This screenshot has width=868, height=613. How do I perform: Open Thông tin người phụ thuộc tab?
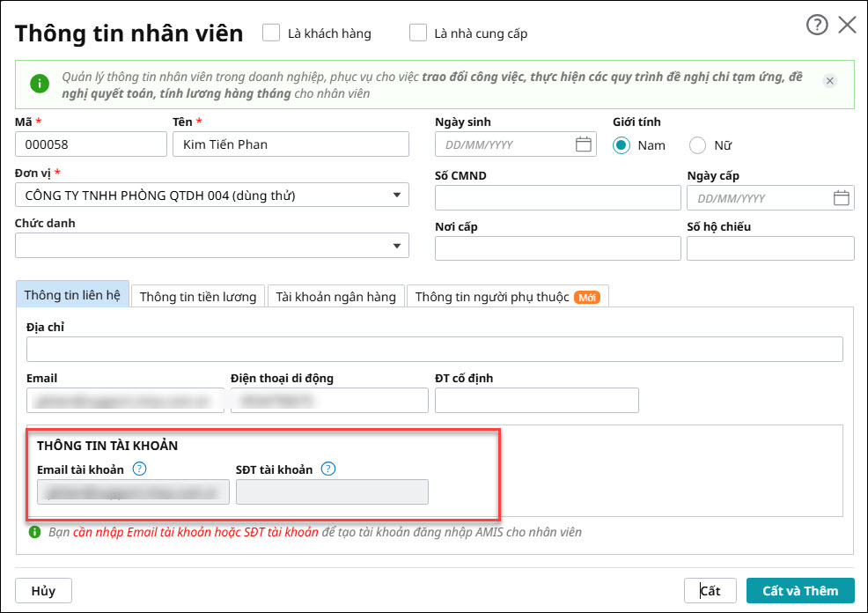click(x=508, y=297)
